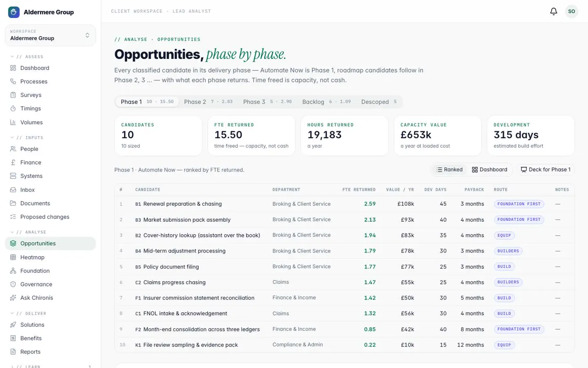The width and height of the screenshot is (588, 368).
Task: Open Renewal preparation & chasing row
Action: tap(345, 204)
